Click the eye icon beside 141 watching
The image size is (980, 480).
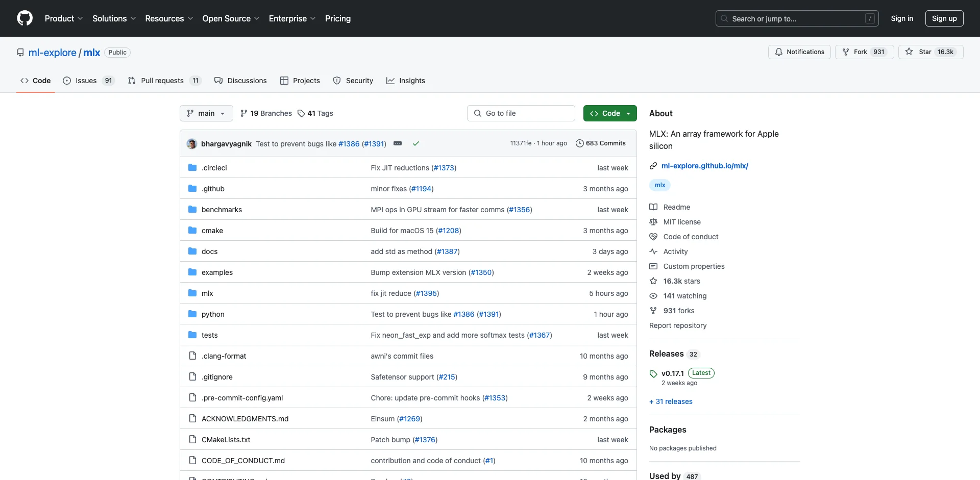pos(653,296)
